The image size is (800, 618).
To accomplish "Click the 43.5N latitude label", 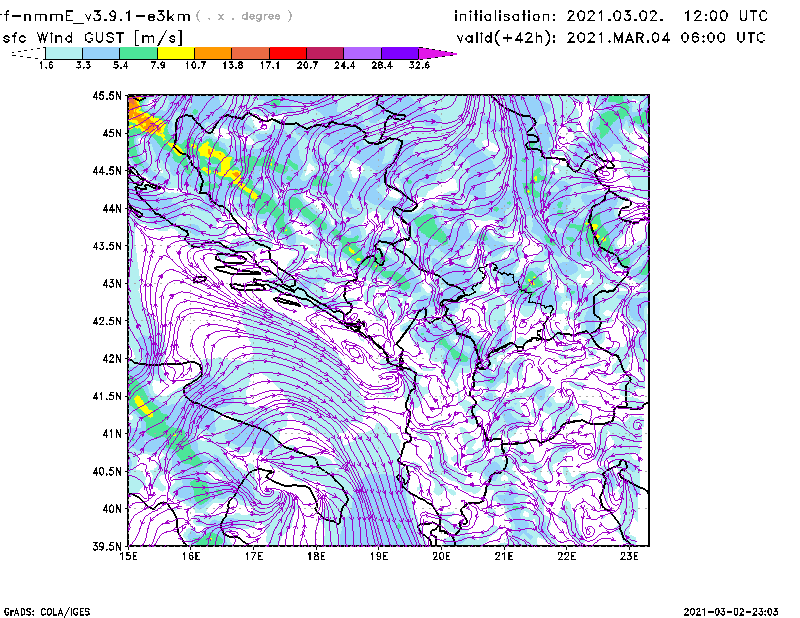I will tap(107, 246).
